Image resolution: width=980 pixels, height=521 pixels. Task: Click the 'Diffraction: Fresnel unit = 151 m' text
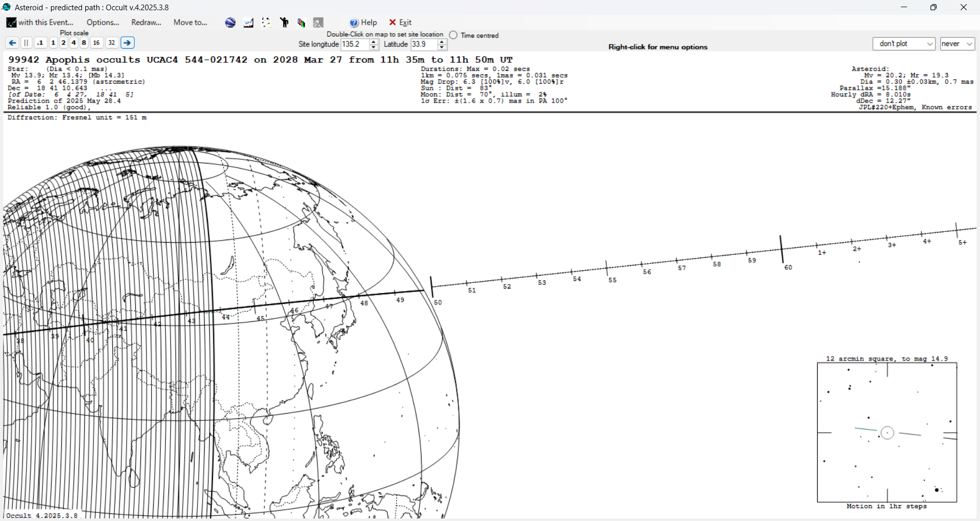click(77, 117)
